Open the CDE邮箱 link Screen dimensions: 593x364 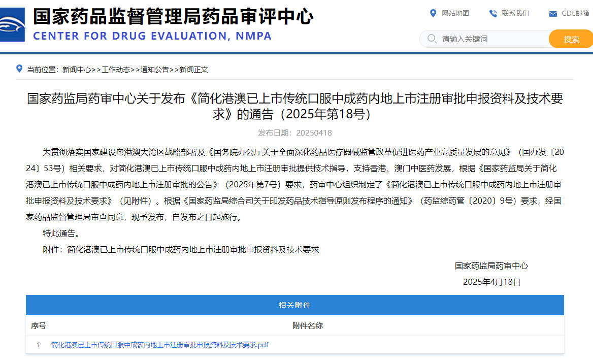tap(575, 13)
